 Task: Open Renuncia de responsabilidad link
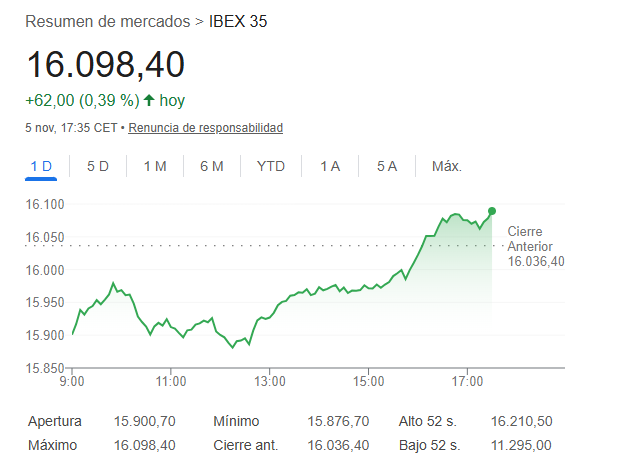pos(206,128)
